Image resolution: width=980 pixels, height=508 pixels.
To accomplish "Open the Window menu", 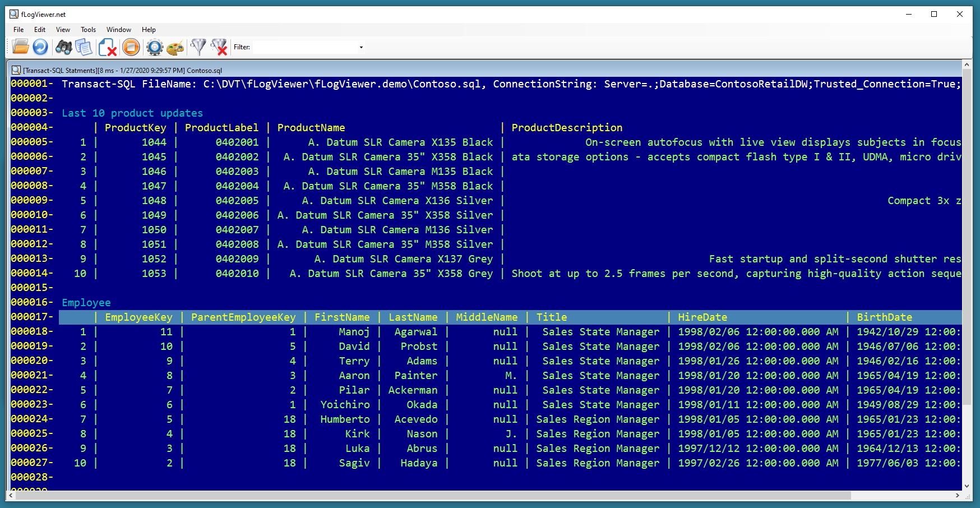I will point(119,30).
